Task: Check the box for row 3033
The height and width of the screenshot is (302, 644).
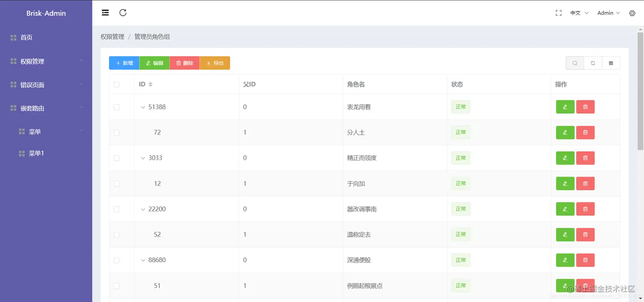Action: coord(117,158)
